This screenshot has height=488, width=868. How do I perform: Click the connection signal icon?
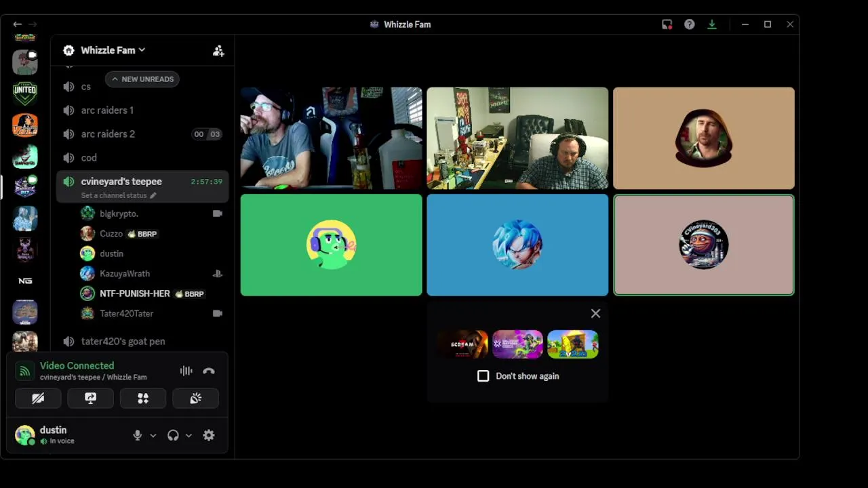click(x=25, y=371)
